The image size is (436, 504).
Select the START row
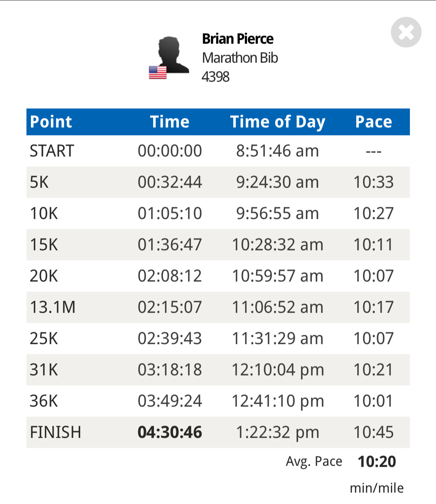click(x=218, y=151)
